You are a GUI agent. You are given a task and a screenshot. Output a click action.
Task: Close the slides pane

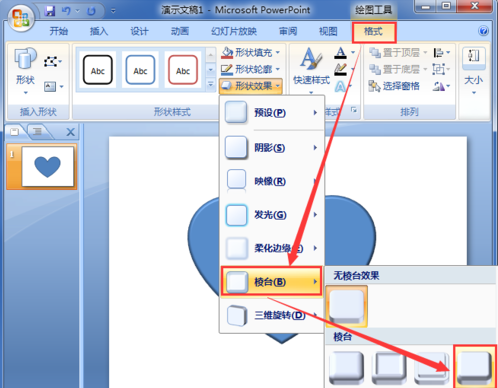coord(70,132)
